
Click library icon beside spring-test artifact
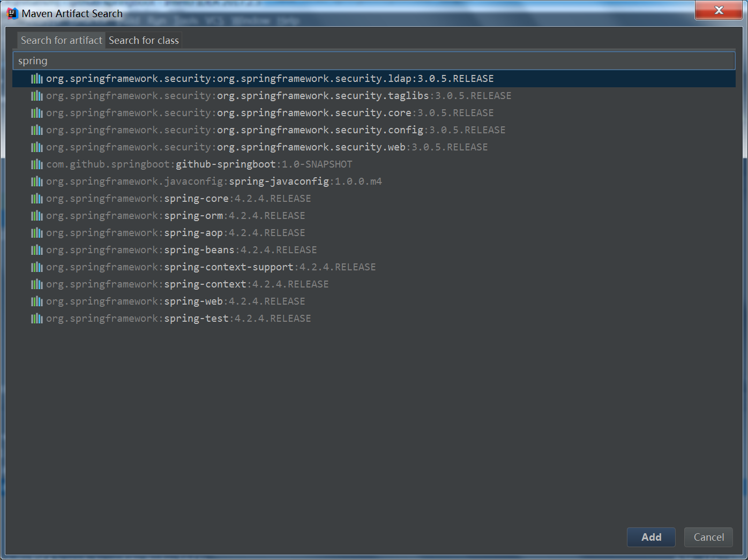[x=37, y=319]
